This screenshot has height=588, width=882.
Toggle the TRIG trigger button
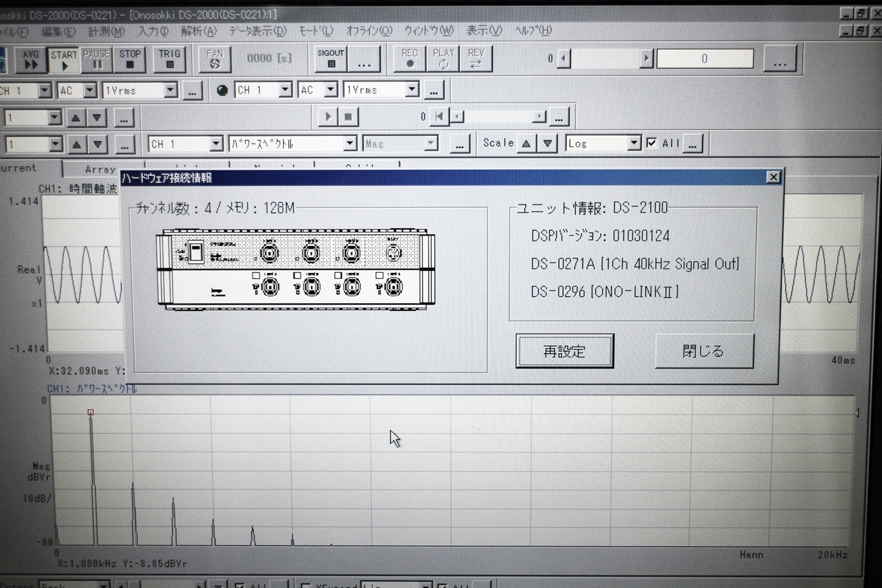[x=170, y=60]
